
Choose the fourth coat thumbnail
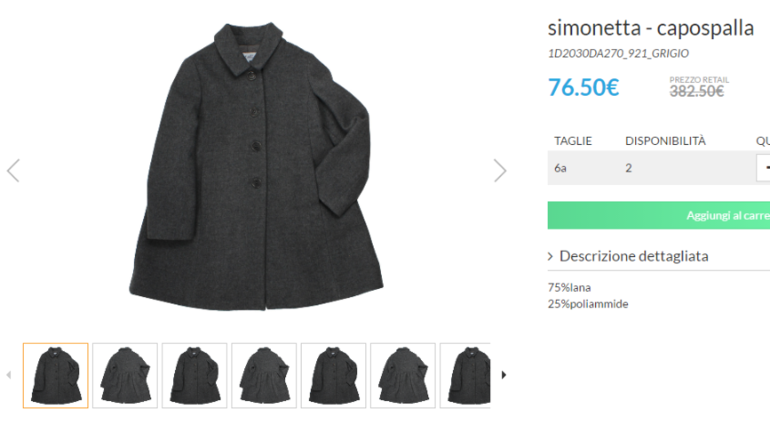tap(264, 375)
